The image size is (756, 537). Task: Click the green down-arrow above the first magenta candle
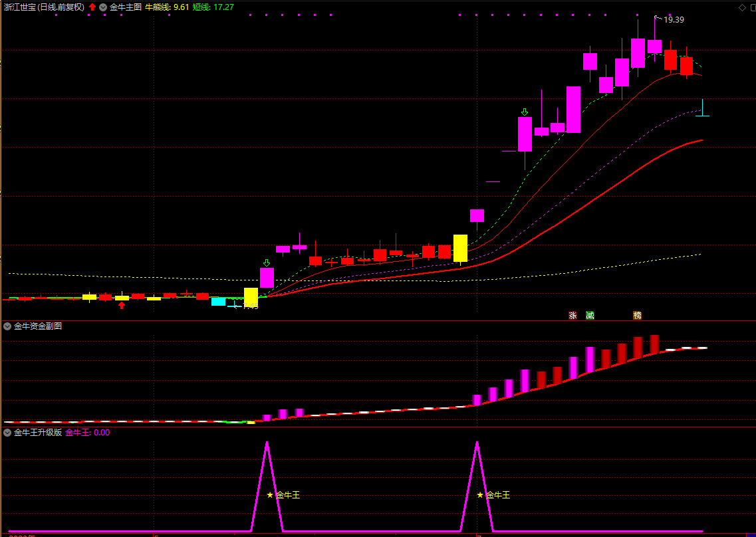point(267,263)
